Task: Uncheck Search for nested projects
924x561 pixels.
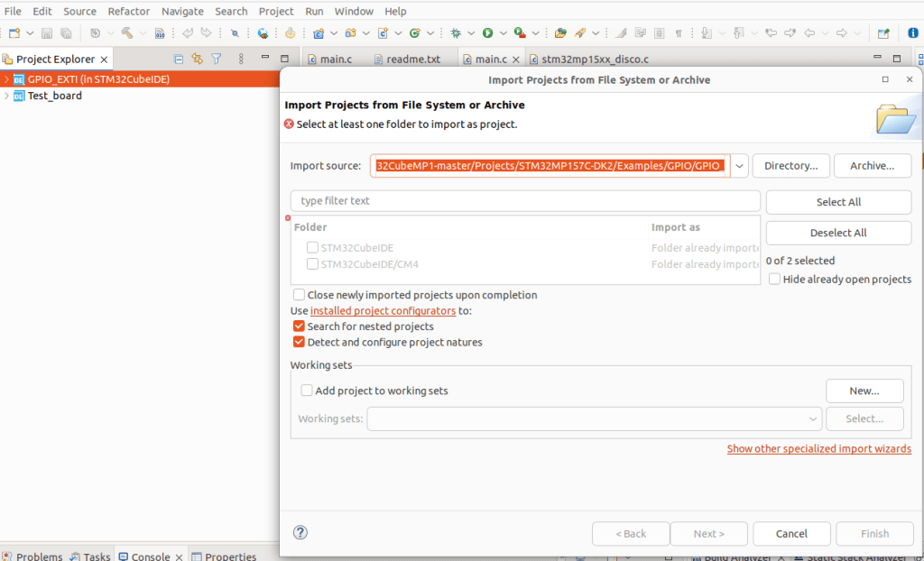Action: tap(299, 326)
